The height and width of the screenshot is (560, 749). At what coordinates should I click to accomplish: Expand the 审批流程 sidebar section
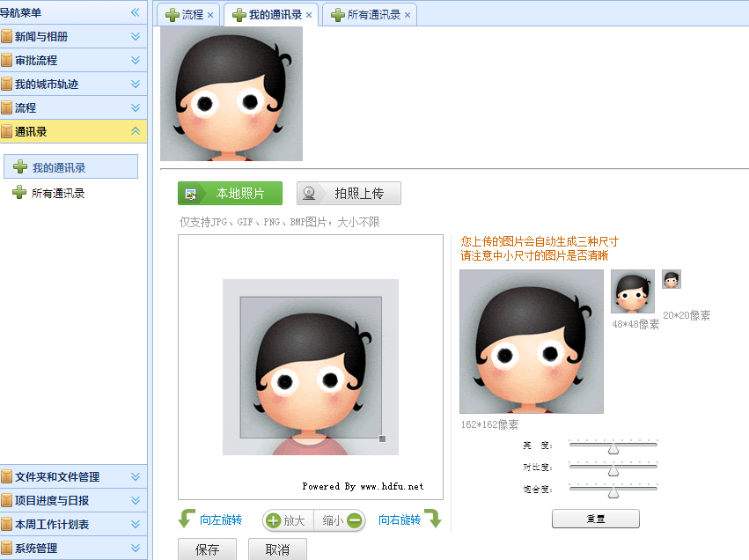pos(136,61)
